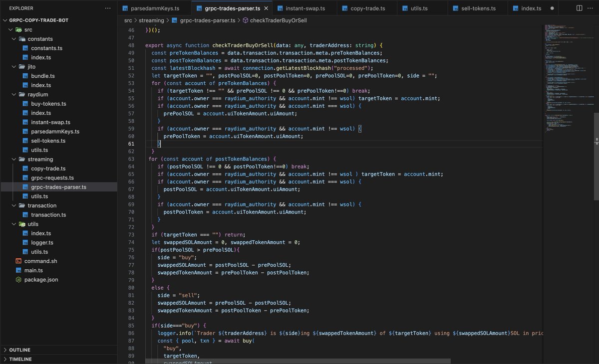Click line number 61 in the gutter
Viewport: 599px width, 364px height.
tap(131, 144)
